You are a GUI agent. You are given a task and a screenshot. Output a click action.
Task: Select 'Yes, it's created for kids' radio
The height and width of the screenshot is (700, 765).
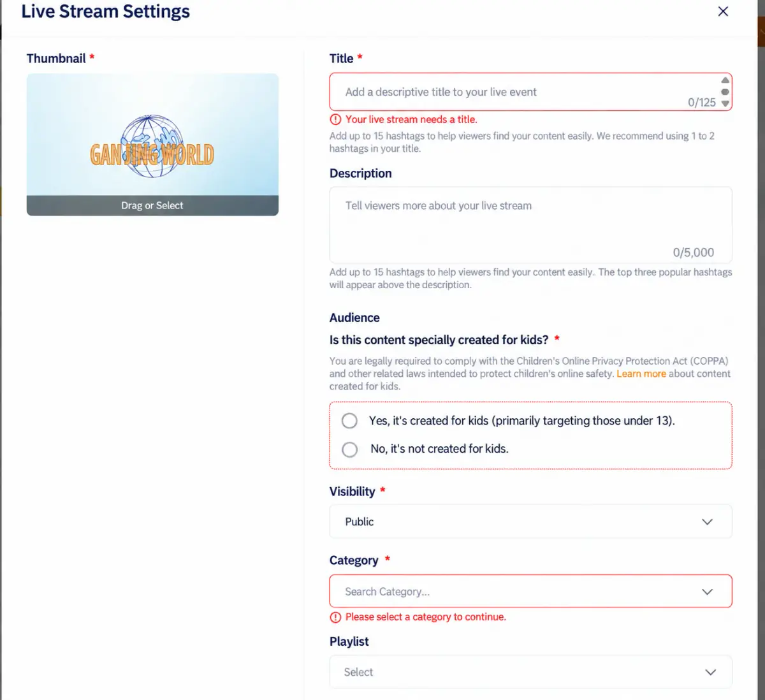tap(349, 421)
